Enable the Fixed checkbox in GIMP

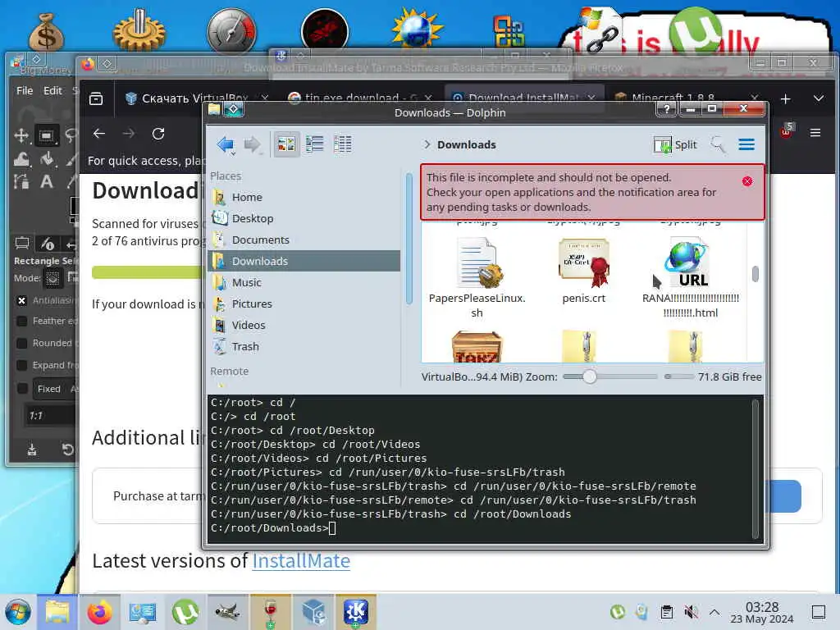(x=21, y=388)
